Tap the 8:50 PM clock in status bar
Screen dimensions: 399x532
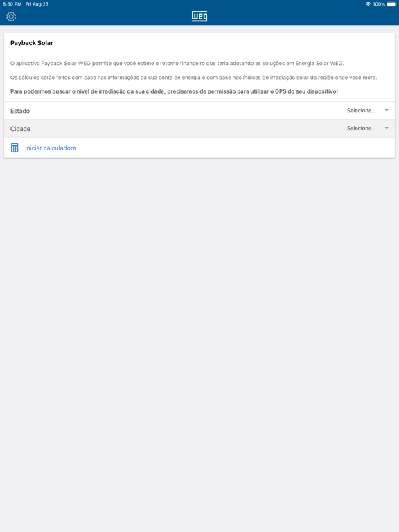pos(12,4)
